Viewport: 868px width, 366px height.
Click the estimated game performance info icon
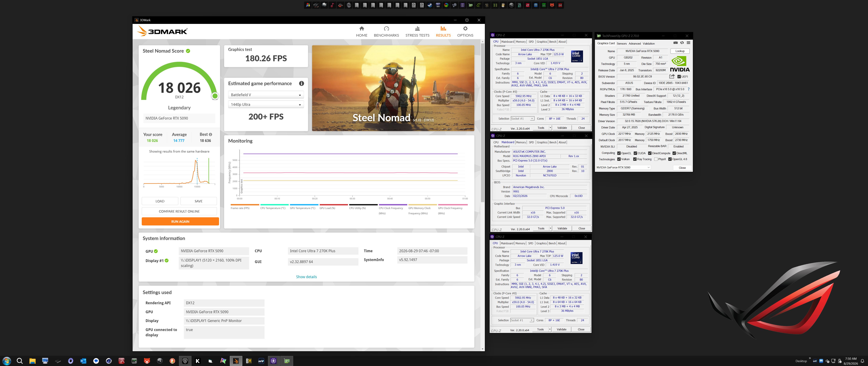[301, 84]
